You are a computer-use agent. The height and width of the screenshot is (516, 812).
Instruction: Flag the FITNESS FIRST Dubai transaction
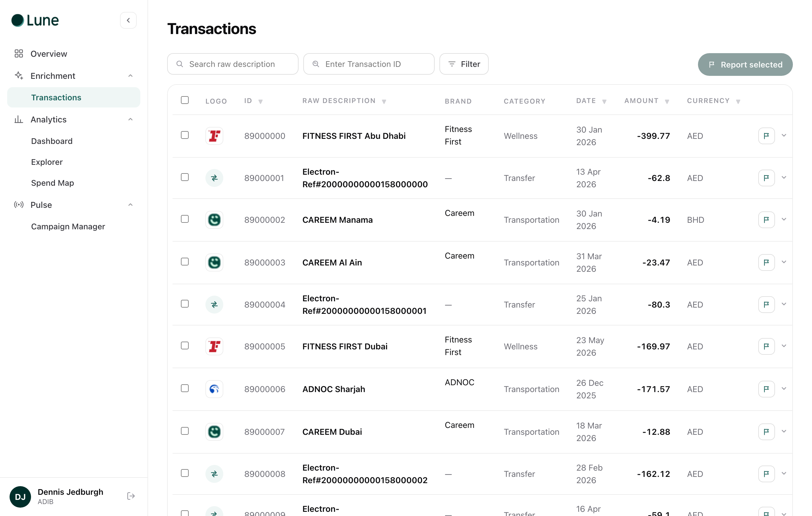tap(766, 346)
